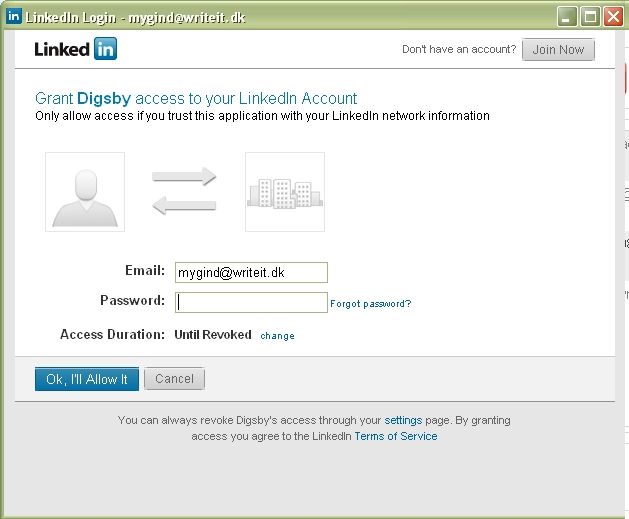Open the Forgot password? link
The height and width of the screenshot is (519, 629).
coord(371,304)
